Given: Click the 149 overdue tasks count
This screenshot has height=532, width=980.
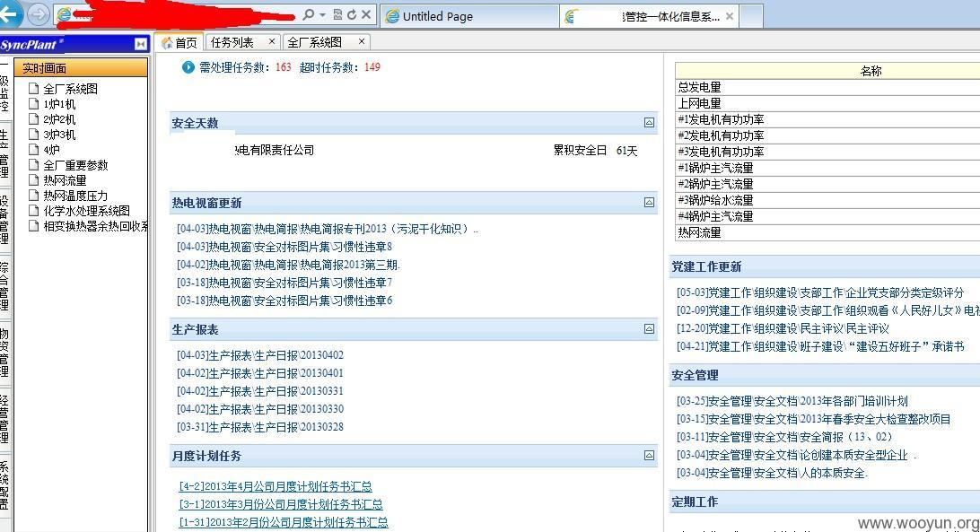Looking at the screenshot, I should [372, 67].
